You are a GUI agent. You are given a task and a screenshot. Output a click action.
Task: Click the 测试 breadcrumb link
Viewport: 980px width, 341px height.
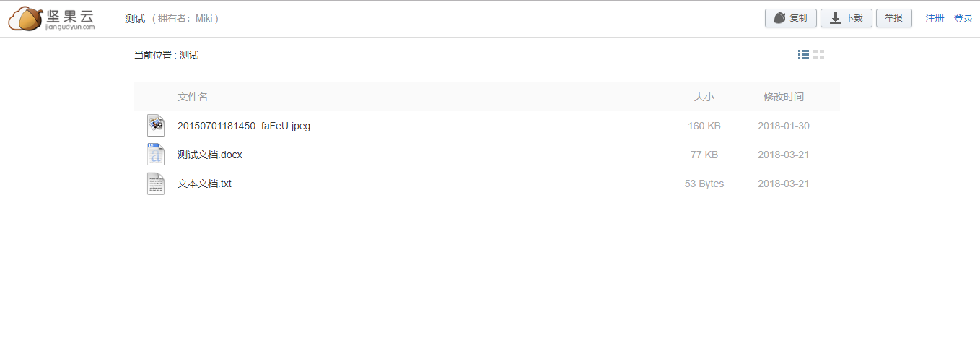click(x=189, y=55)
